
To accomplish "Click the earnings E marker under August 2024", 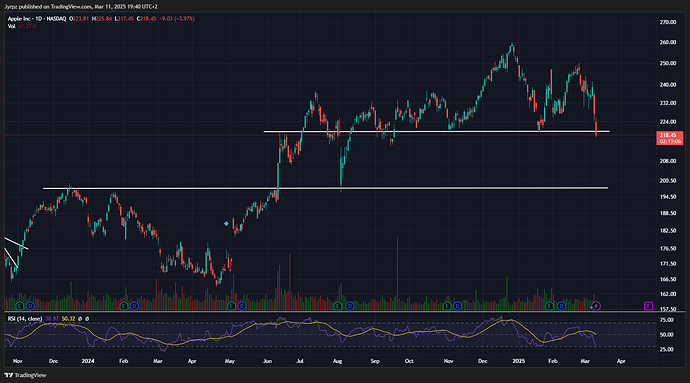I will (338, 306).
